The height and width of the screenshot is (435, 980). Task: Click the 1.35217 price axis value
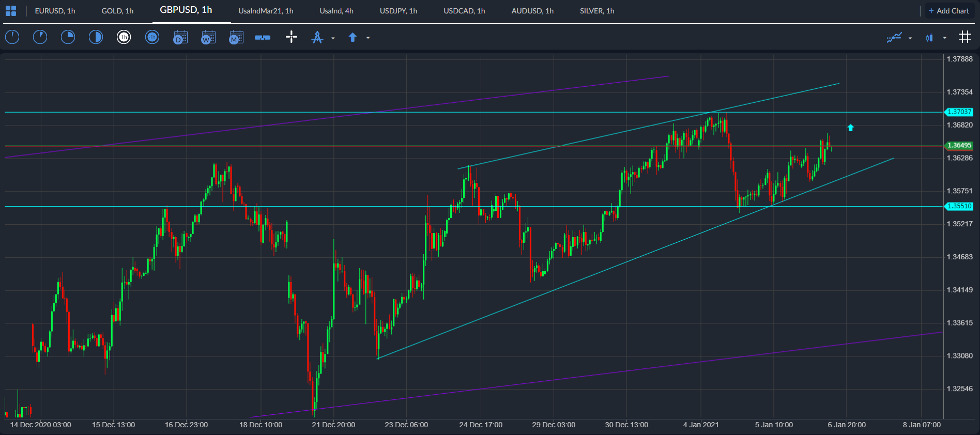point(959,224)
